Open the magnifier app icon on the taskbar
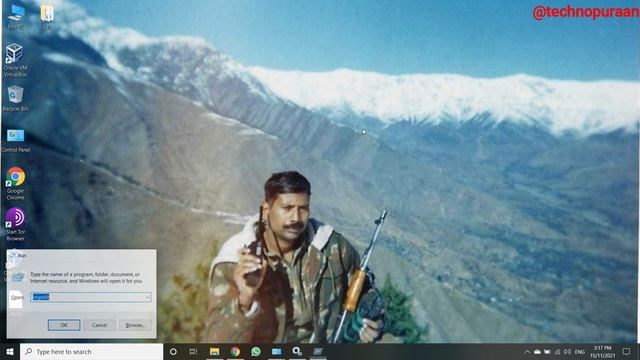 [297, 351]
